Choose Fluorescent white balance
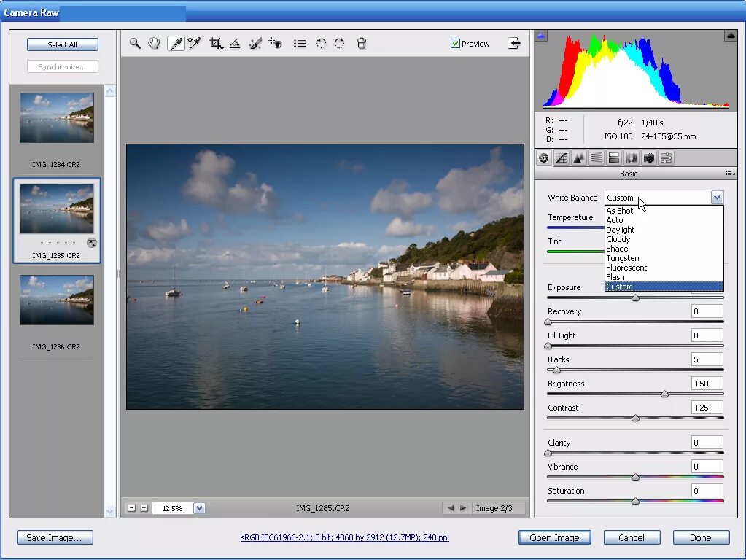The height and width of the screenshot is (560, 746). pyautogui.click(x=664, y=268)
